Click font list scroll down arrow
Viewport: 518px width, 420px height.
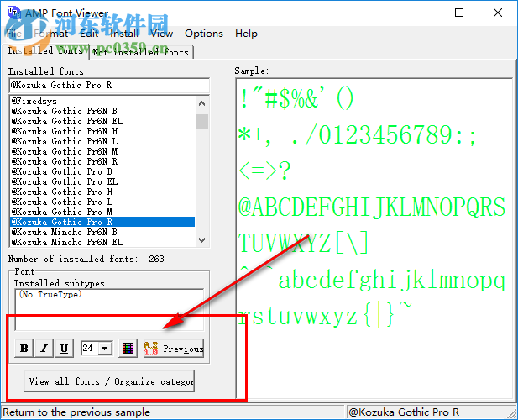201,240
